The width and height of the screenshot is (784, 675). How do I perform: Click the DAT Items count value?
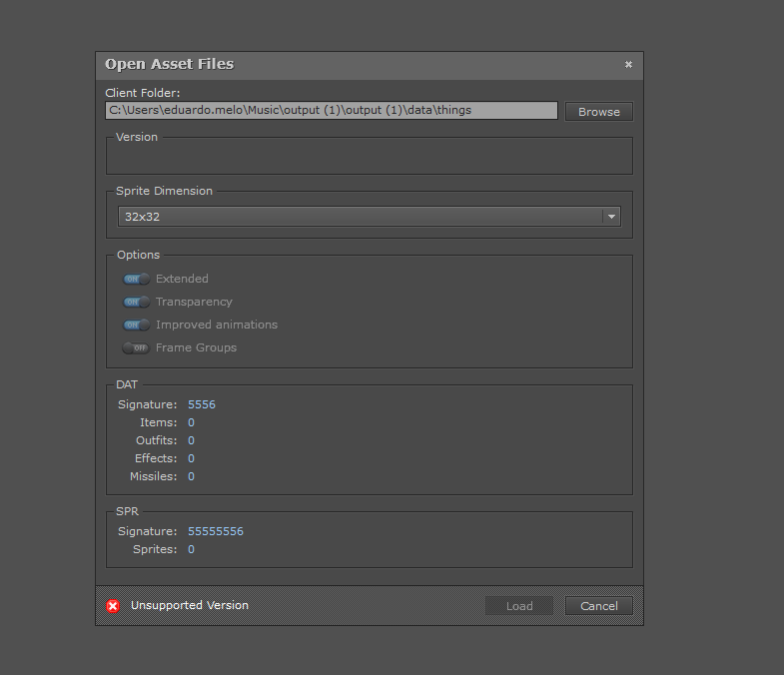pyautogui.click(x=192, y=423)
